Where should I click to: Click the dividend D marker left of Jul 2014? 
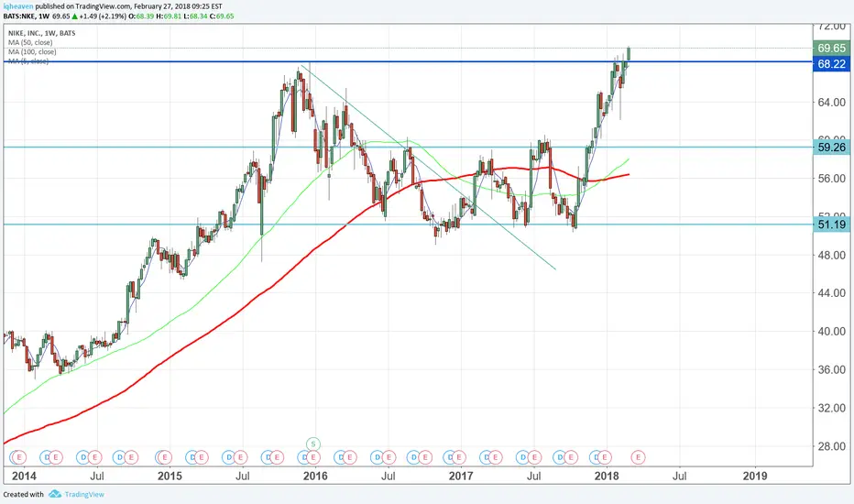point(83,457)
